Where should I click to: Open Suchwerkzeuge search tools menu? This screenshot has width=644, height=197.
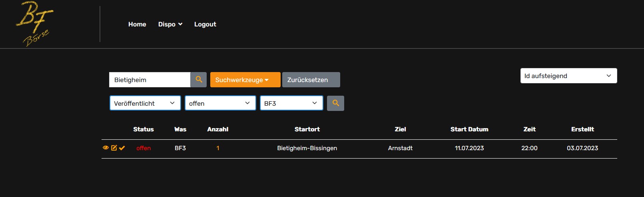[245, 80]
